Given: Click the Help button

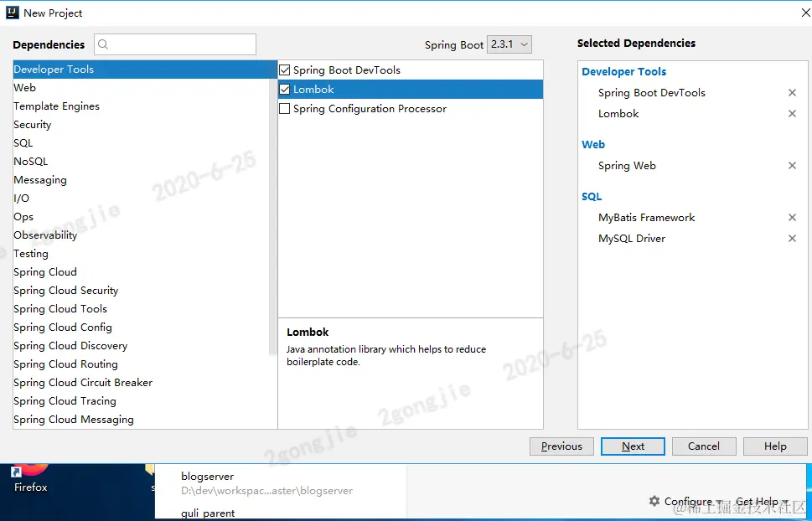Looking at the screenshot, I should 775,446.
